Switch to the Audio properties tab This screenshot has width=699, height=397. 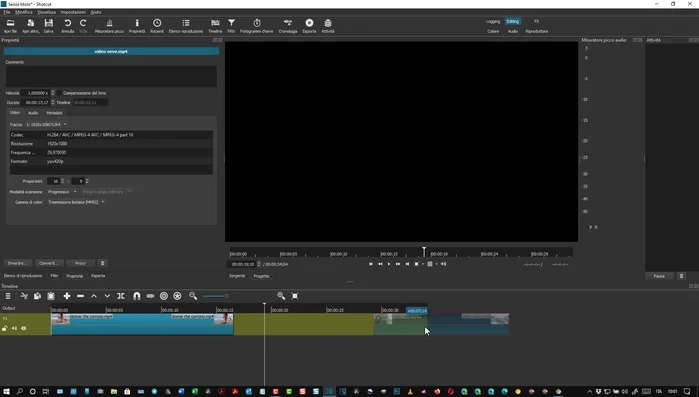pos(33,113)
